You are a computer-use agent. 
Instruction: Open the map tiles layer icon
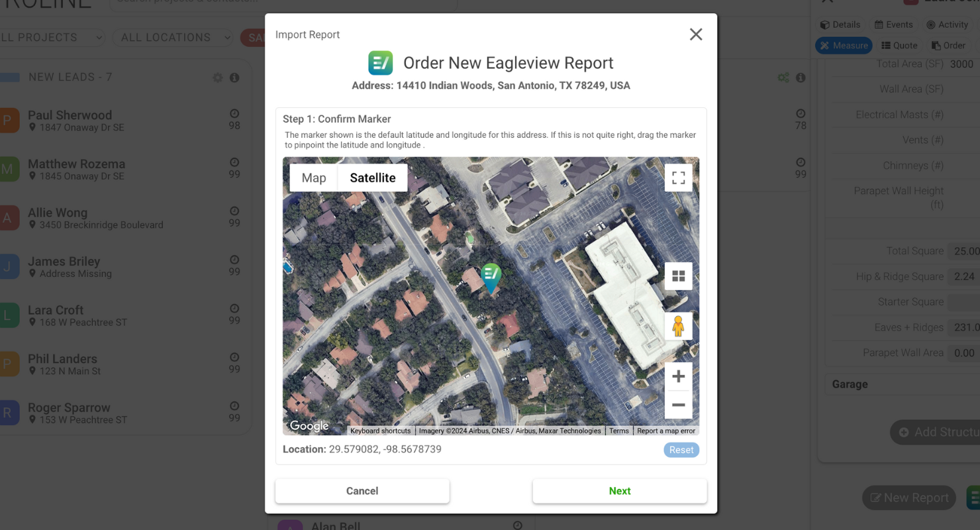[678, 276]
